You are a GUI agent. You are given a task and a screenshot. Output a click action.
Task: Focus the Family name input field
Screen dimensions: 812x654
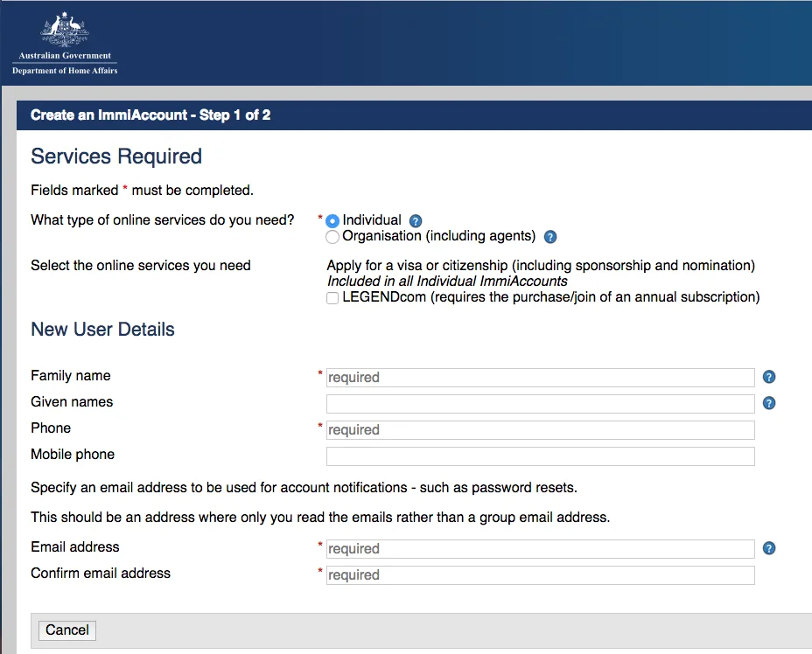540,378
